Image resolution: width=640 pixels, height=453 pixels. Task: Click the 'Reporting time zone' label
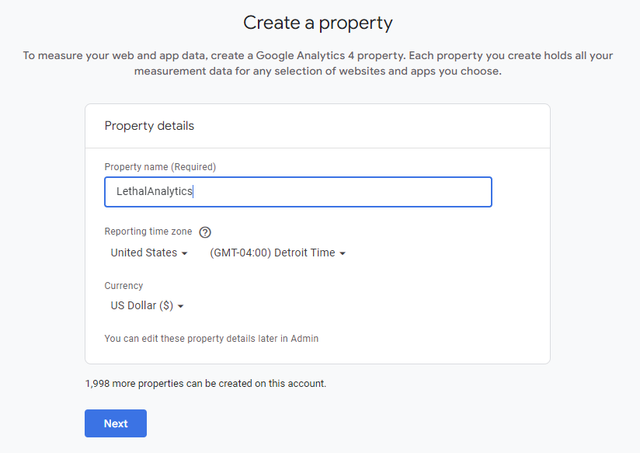[148, 231]
